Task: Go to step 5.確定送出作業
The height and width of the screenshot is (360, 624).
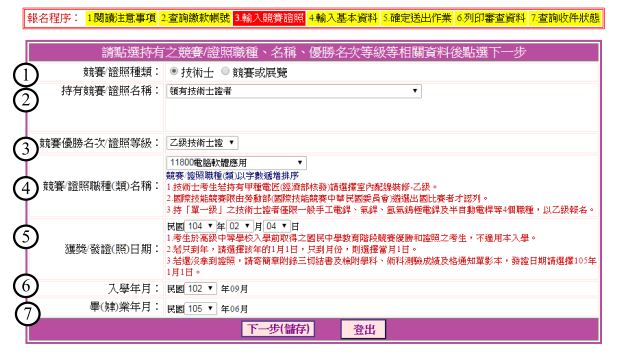Action: click(417, 18)
